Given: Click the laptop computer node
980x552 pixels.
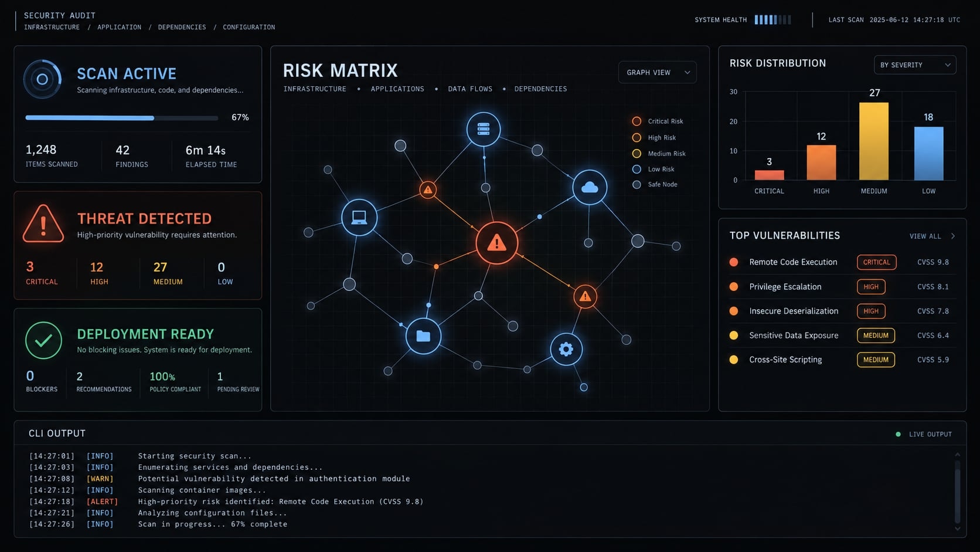Looking at the screenshot, I should [359, 218].
